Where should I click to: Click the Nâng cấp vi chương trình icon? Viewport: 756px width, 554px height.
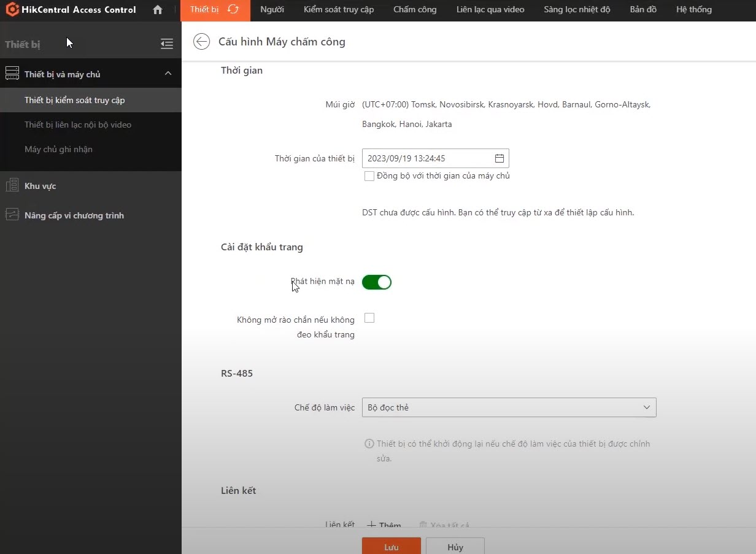[12, 215]
